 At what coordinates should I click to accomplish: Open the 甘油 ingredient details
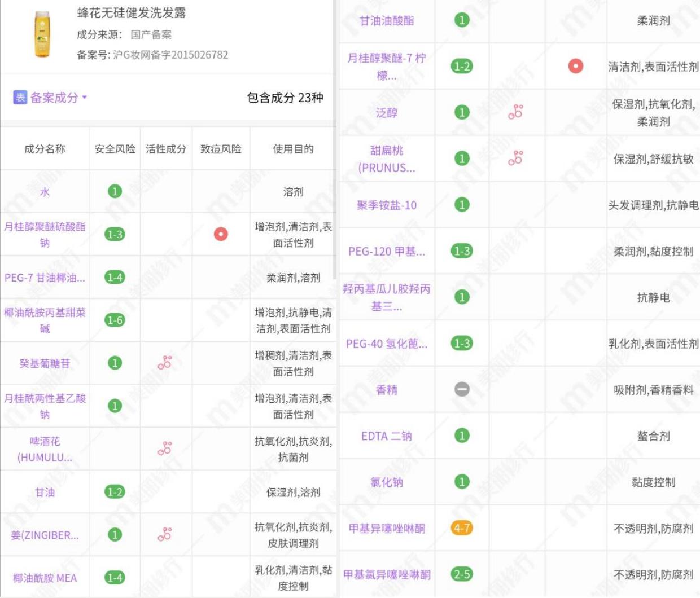click(45, 491)
